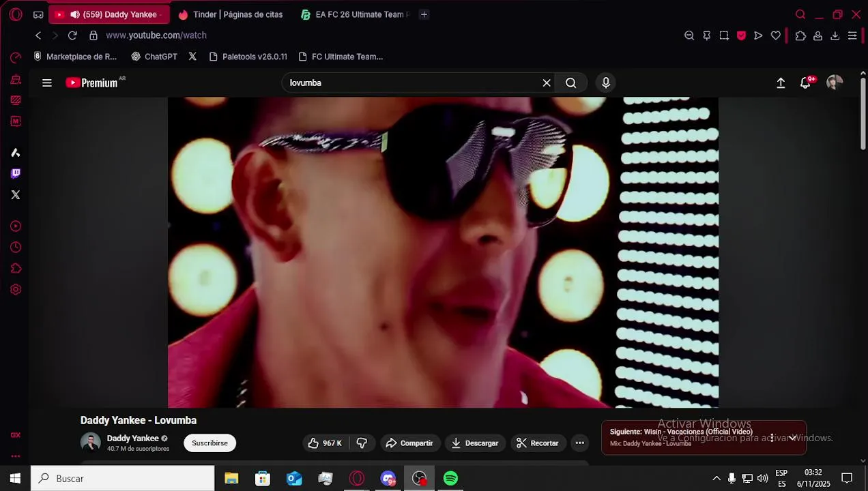This screenshot has width=868, height=491.
Task: Open the send flow arrow icon
Action: click(x=758, y=35)
